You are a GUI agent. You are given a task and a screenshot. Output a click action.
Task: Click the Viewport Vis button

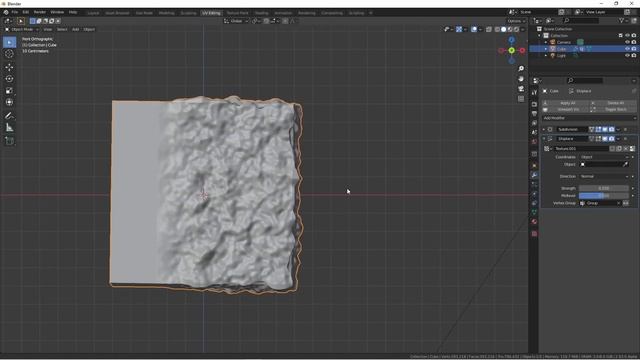(565, 109)
